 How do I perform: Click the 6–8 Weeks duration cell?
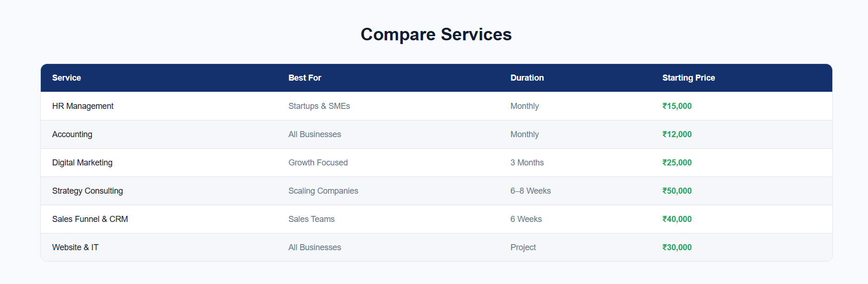(x=530, y=191)
